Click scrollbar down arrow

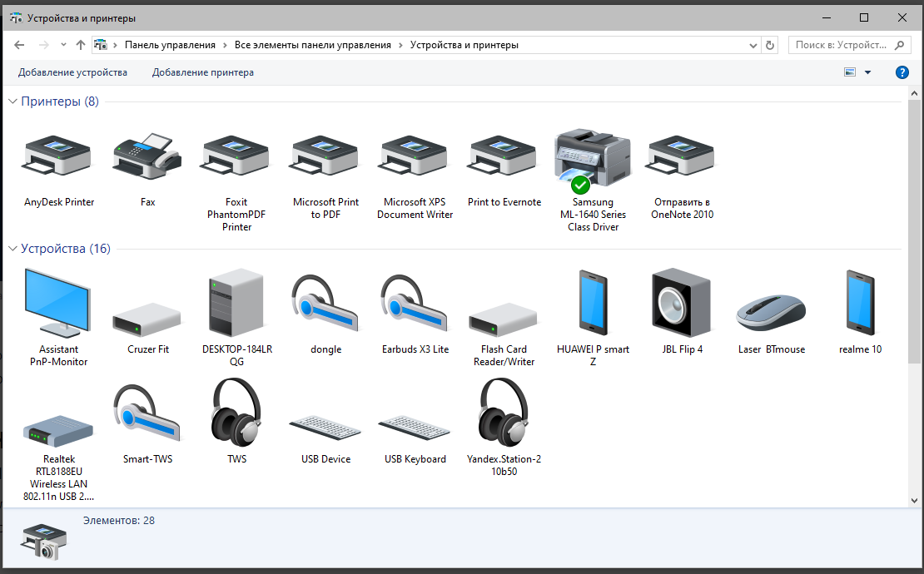click(914, 501)
